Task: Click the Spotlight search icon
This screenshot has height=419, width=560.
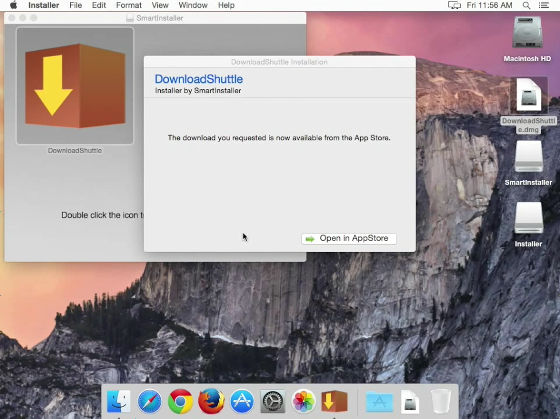Action: (526, 5)
